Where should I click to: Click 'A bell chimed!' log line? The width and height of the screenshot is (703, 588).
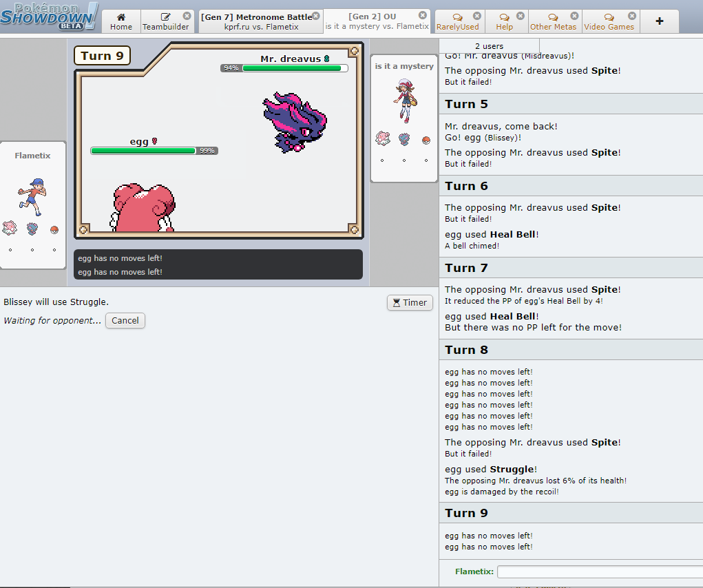coord(472,246)
